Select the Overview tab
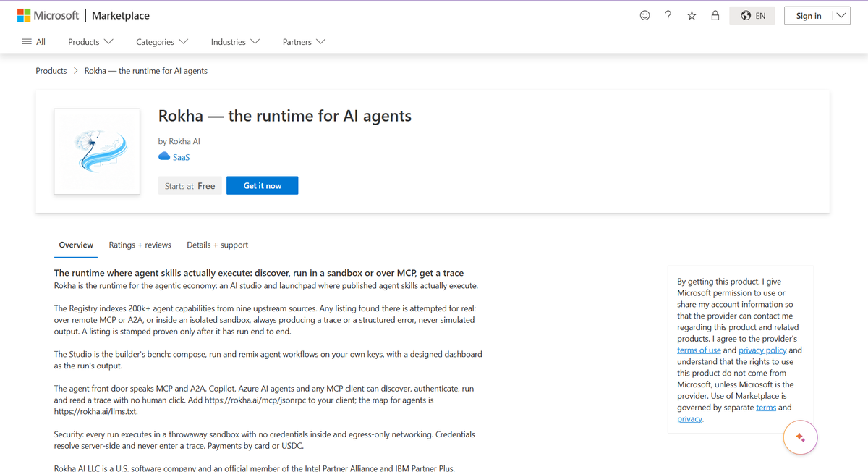The height and width of the screenshot is (472, 868). (76, 245)
